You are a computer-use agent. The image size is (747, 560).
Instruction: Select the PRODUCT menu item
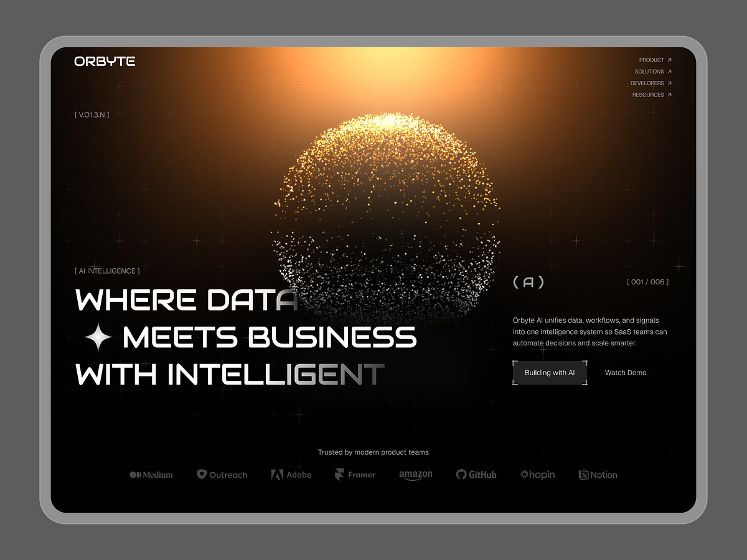651,60
